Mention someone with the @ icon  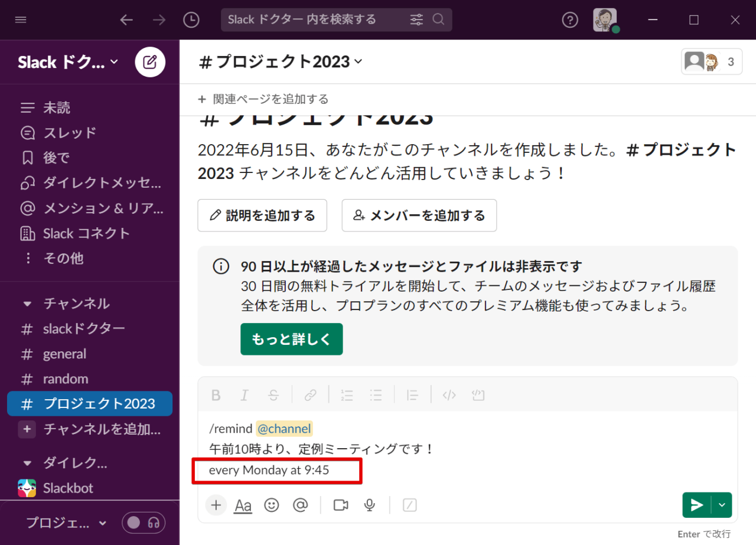tap(301, 505)
